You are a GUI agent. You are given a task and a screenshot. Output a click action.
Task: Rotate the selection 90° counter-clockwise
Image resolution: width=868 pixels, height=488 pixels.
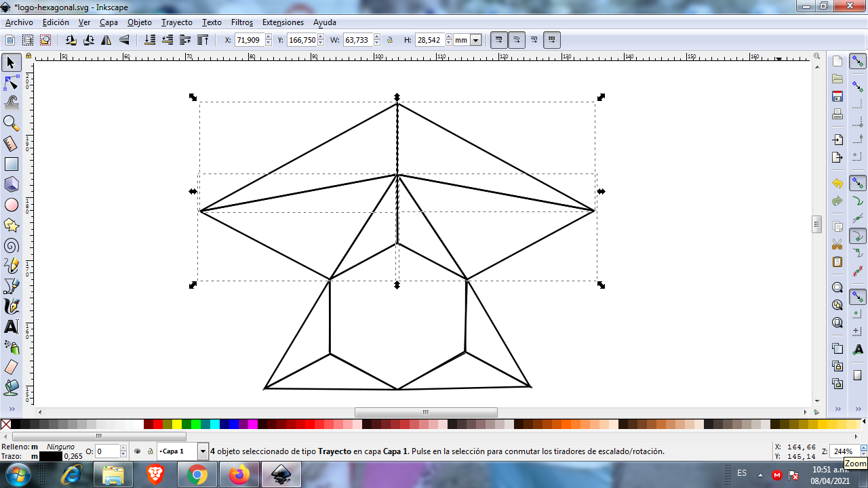(71, 40)
